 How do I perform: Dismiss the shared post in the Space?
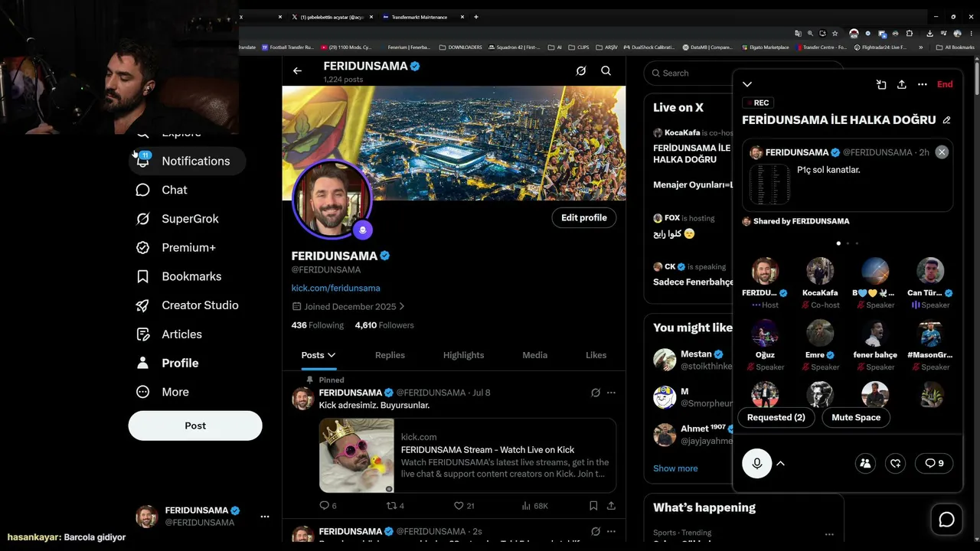[x=942, y=152]
